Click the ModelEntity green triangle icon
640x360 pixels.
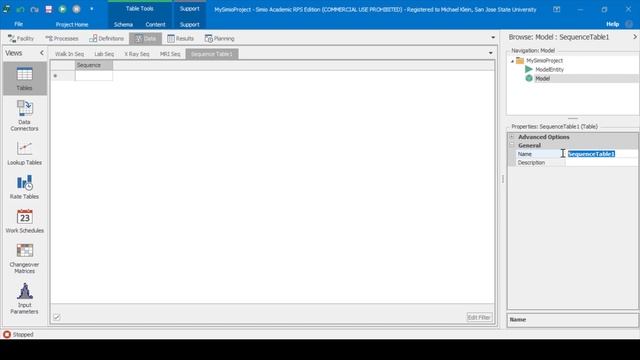pyautogui.click(x=529, y=69)
